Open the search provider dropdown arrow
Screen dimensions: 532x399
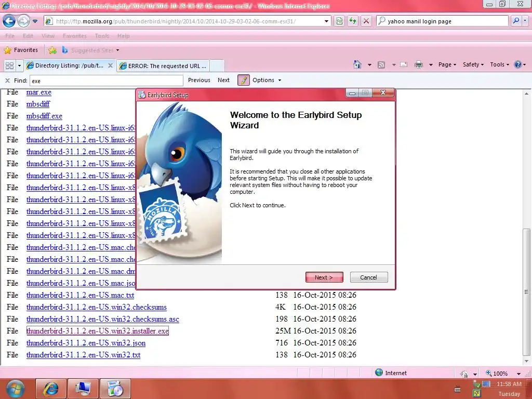(x=525, y=21)
